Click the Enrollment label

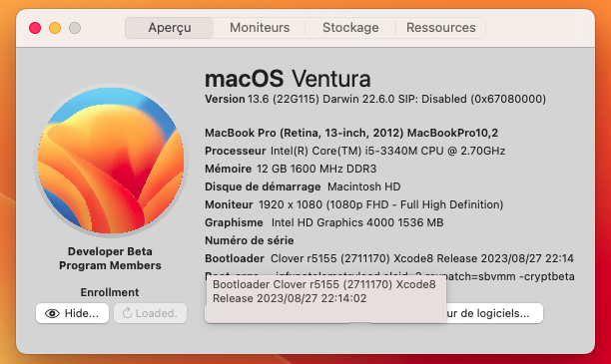(x=110, y=292)
